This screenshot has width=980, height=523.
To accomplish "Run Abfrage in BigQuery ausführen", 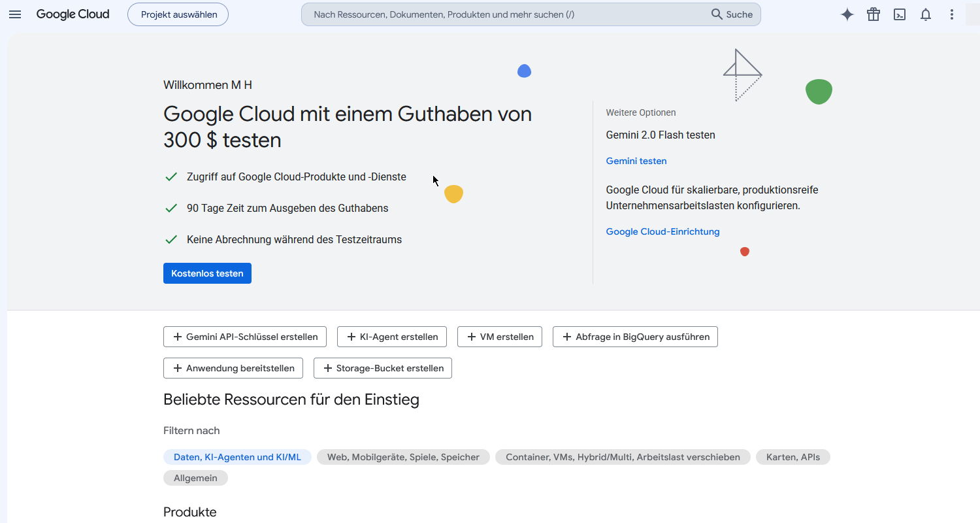I will 635,337.
